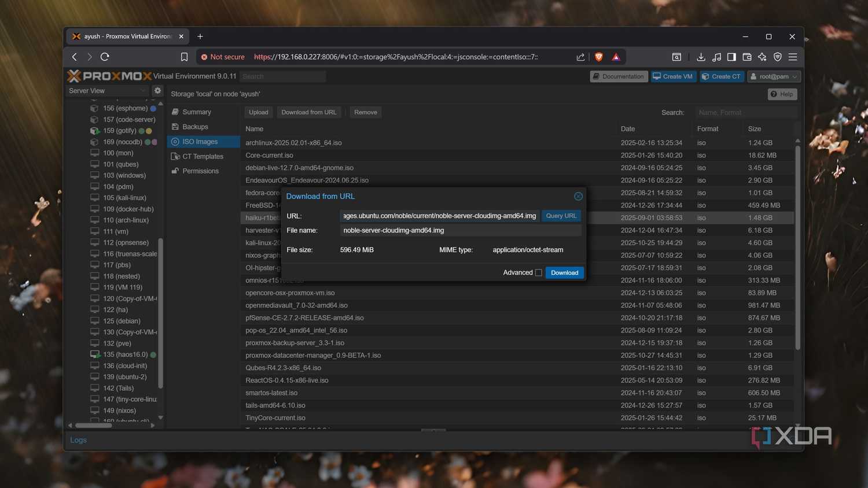The image size is (868, 488).
Task: Click the Upload button
Action: pos(259,112)
